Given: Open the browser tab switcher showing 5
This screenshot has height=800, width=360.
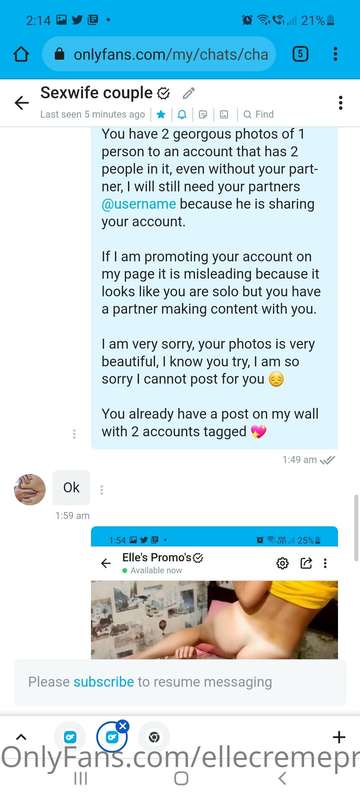Looking at the screenshot, I should click(x=300, y=54).
